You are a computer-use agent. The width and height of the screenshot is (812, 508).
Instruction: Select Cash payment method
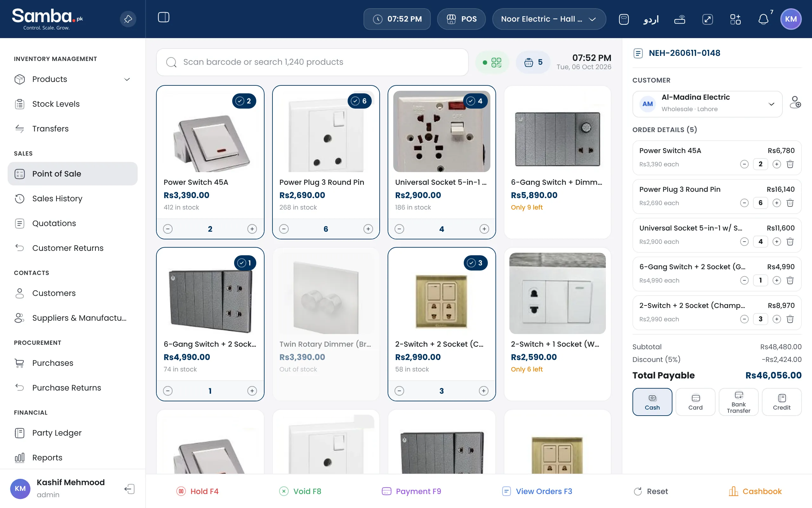click(x=652, y=402)
